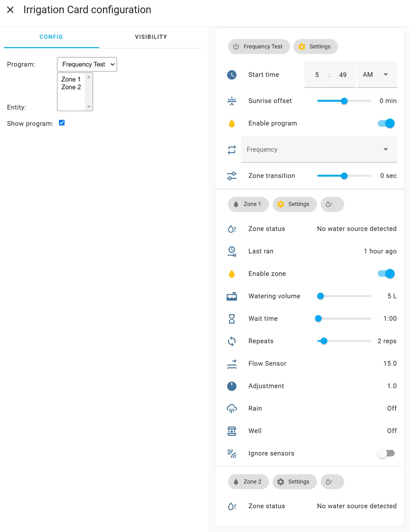The height and width of the screenshot is (532, 409).
Task: Open Zone 2 Settings chip
Action: click(294, 482)
